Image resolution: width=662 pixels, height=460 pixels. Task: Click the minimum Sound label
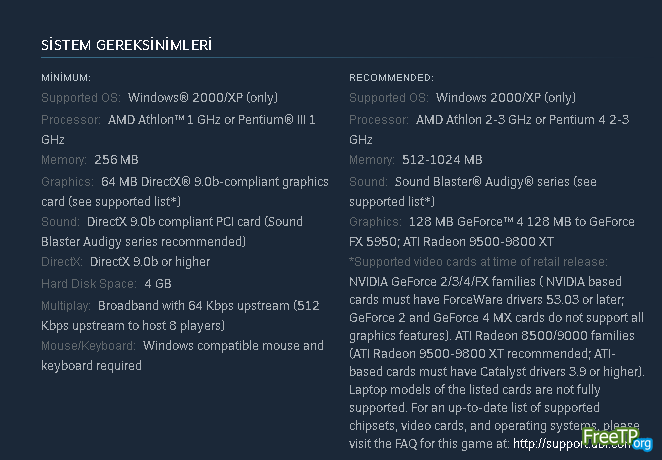point(60,222)
